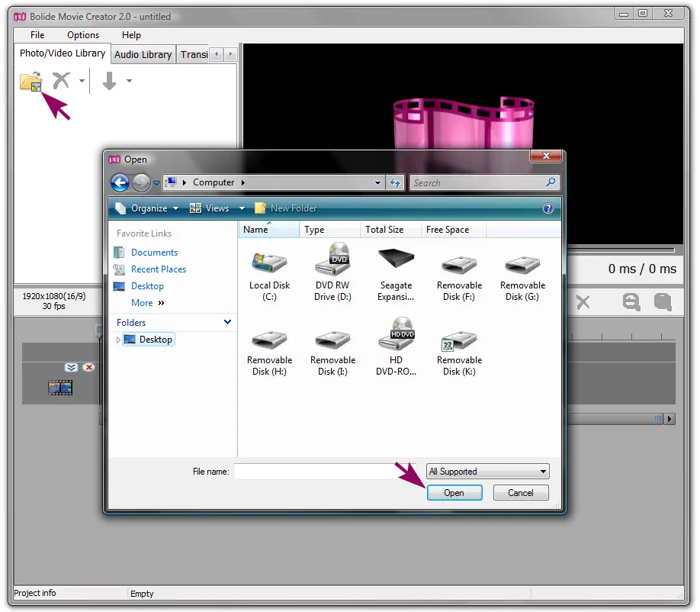The width and height of the screenshot is (700, 612).
Task: Close the Open dialog with red X
Action: tap(546, 156)
